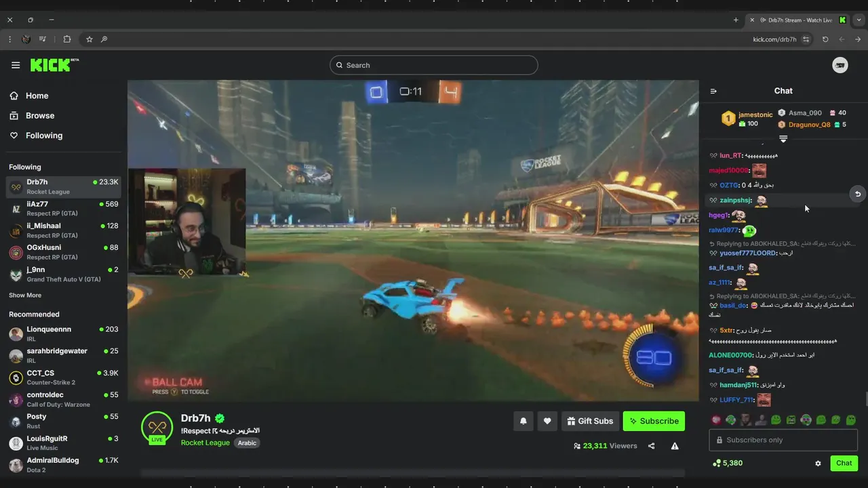Open browser three-dot menu
The height and width of the screenshot is (488, 868).
9,39
